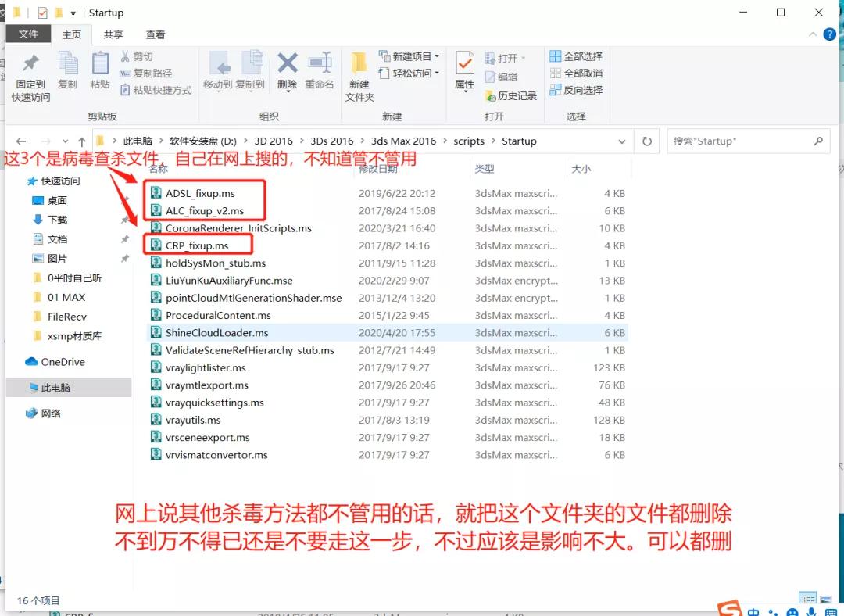Click Select all (全部选择)
Viewport: 844px width, 616px height.
point(576,56)
